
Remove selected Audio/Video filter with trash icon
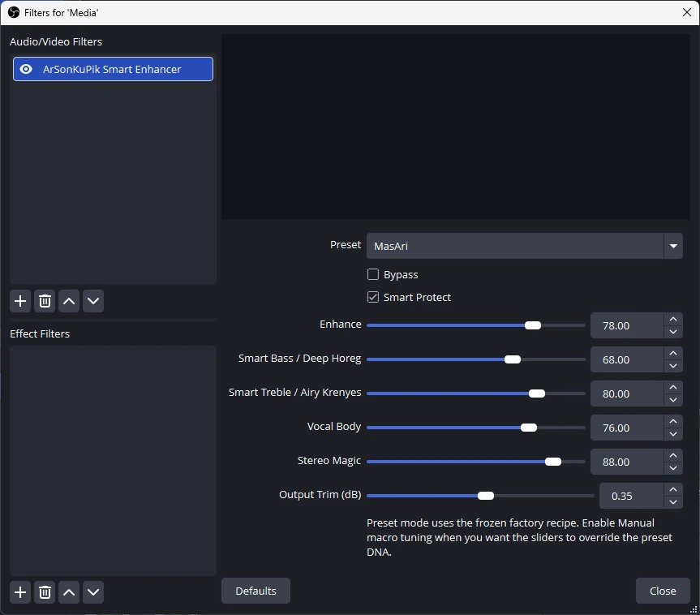[x=45, y=301]
